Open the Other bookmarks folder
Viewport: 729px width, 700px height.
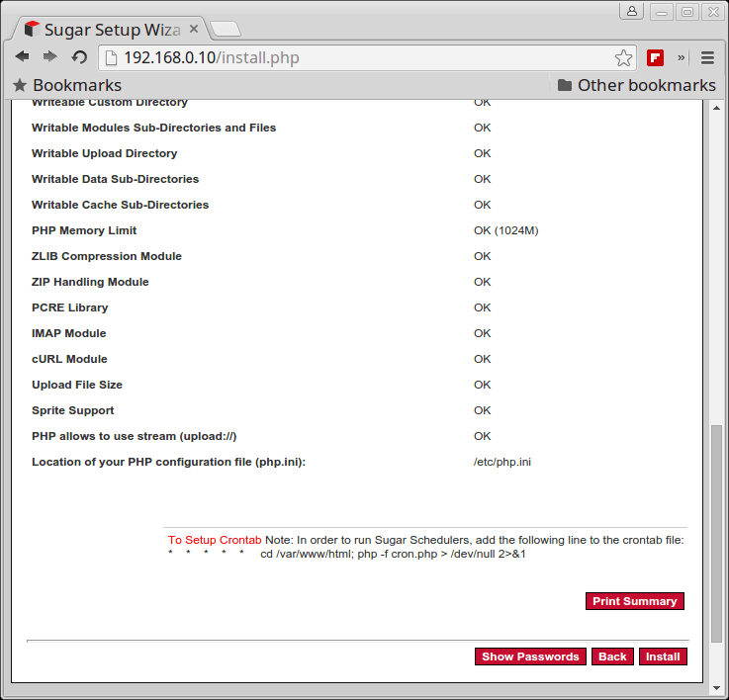click(636, 85)
